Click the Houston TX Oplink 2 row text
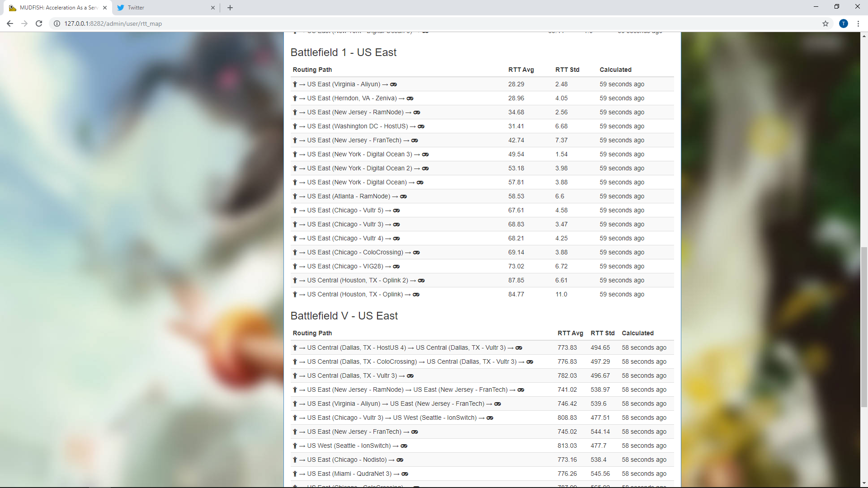 point(357,281)
